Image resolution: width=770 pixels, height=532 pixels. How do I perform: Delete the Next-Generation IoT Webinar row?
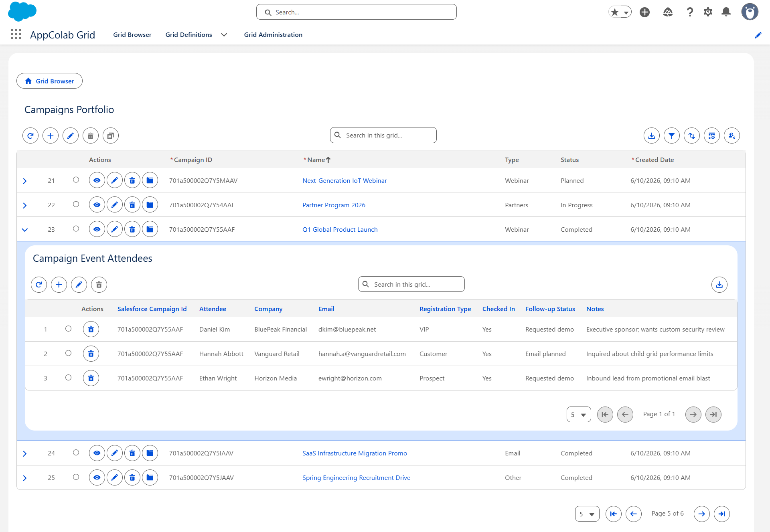pyautogui.click(x=132, y=180)
